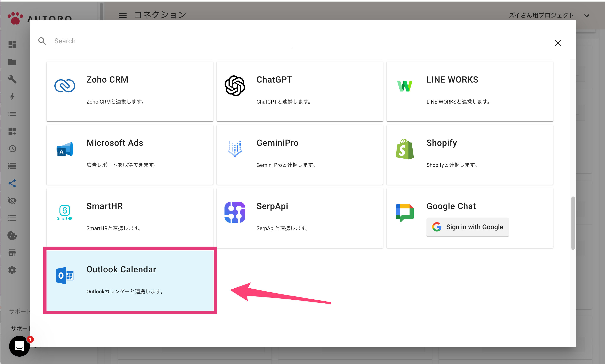This screenshot has width=605, height=364.
Task: Click the SmartHR logo icon
Action: point(65,212)
